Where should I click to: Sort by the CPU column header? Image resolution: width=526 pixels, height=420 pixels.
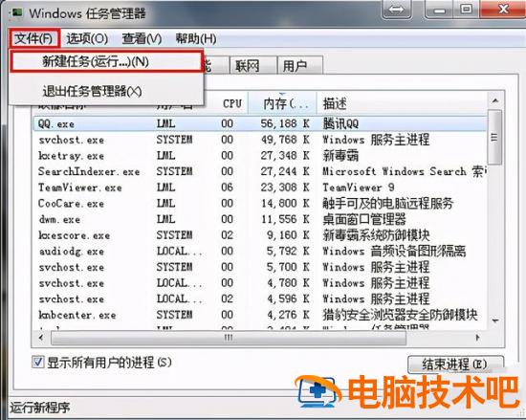point(232,103)
